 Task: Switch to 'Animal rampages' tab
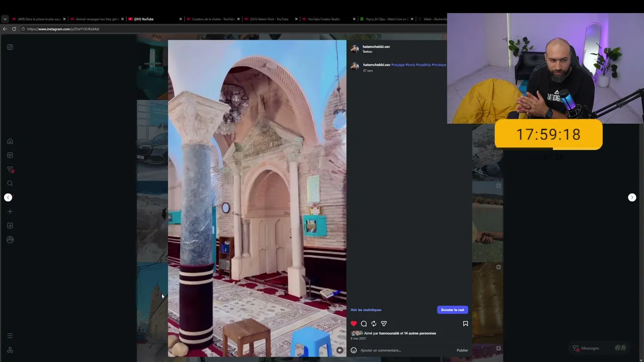pyautogui.click(x=97, y=19)
